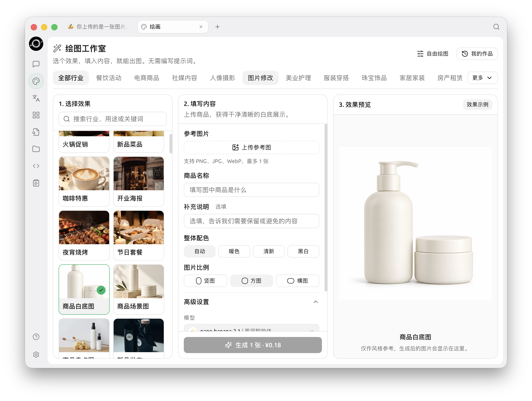This screenshot has width=532, height=401.
Task: Select the 咖啡特惠 effect thumbnail
Action: (x=84, y=181)
